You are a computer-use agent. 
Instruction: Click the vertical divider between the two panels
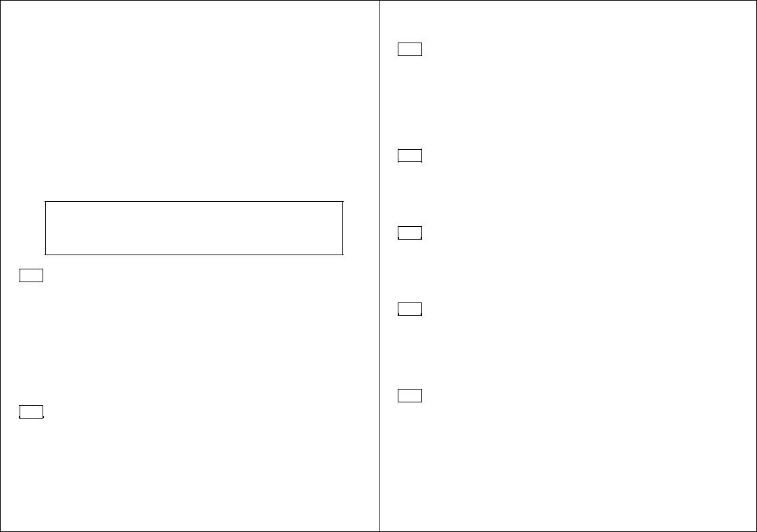pos(379,266)
